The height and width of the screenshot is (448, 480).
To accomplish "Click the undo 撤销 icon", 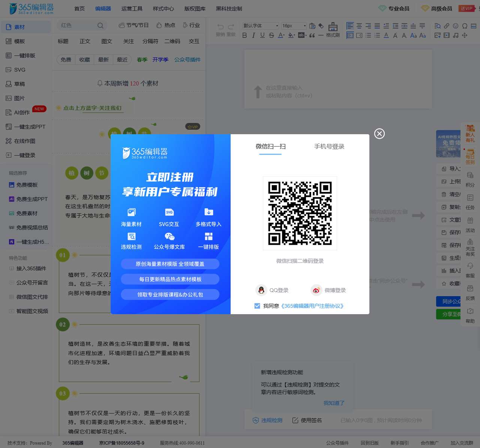I will (220, 27).
